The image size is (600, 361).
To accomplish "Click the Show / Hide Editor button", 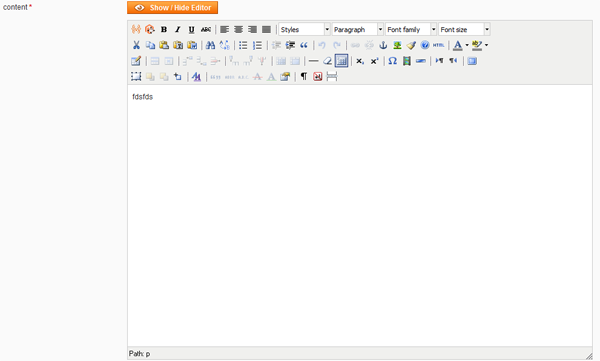I will (173, 8).
